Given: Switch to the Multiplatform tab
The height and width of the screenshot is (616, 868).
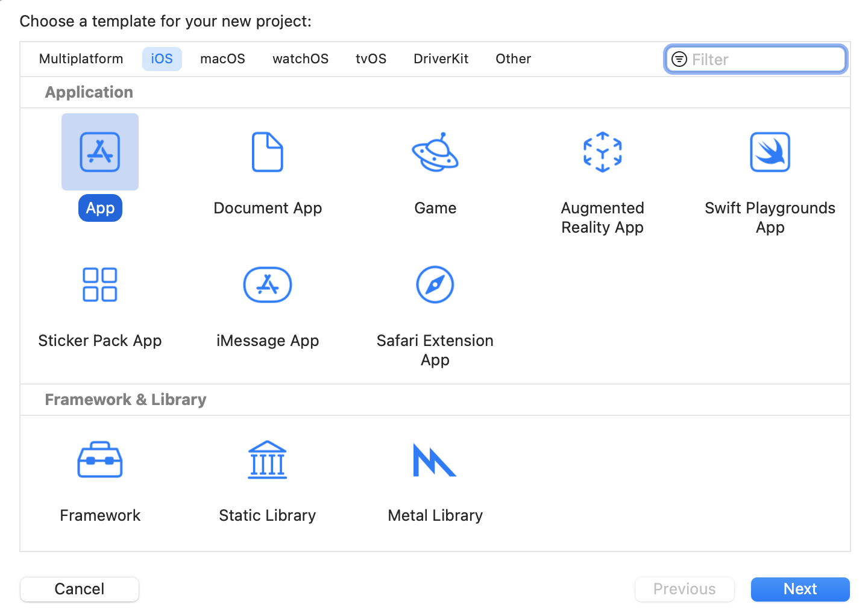Looking at the screenshot, I should pos(81,59).
